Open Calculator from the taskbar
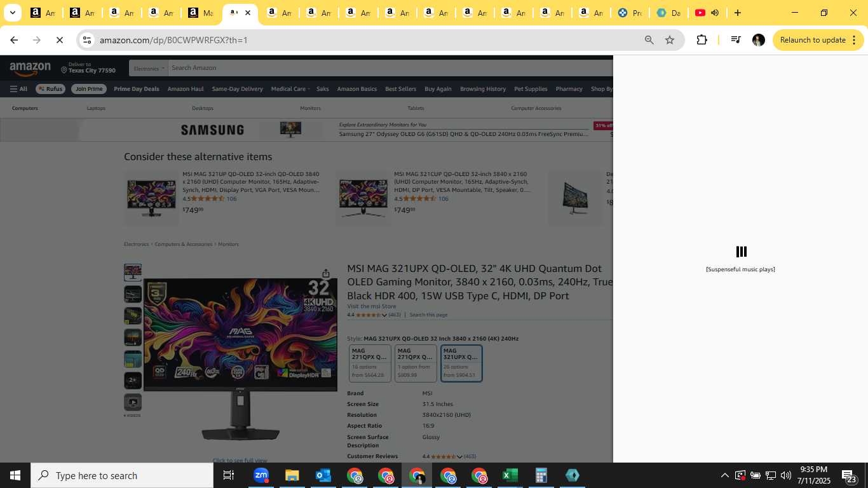Image resolution: width=868 pixels, height=488 pixels. coord(541,475)
